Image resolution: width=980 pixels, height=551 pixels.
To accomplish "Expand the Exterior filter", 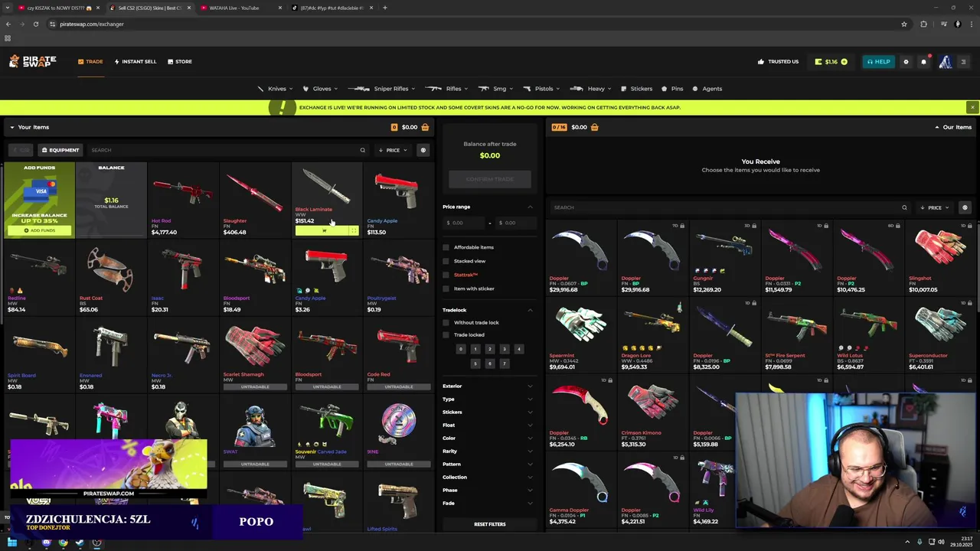I will [x=488, y=386].
